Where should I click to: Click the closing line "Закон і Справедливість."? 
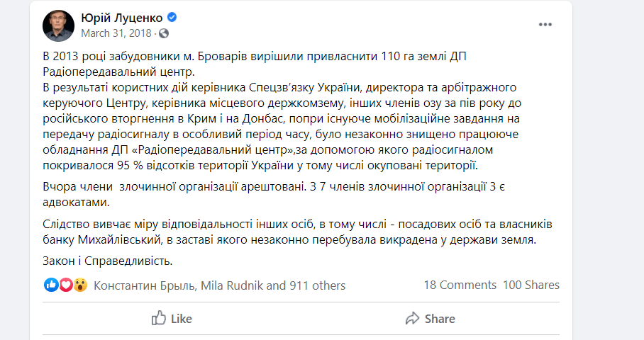point(108,261)
